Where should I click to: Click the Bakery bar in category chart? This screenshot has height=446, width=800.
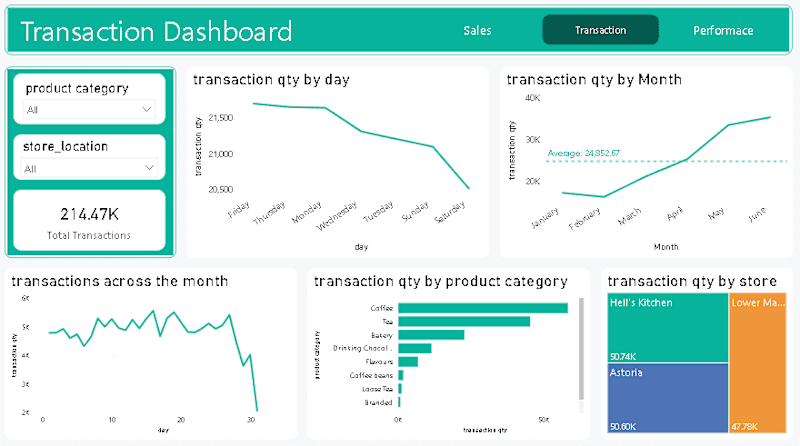click(x=431, y=335)
